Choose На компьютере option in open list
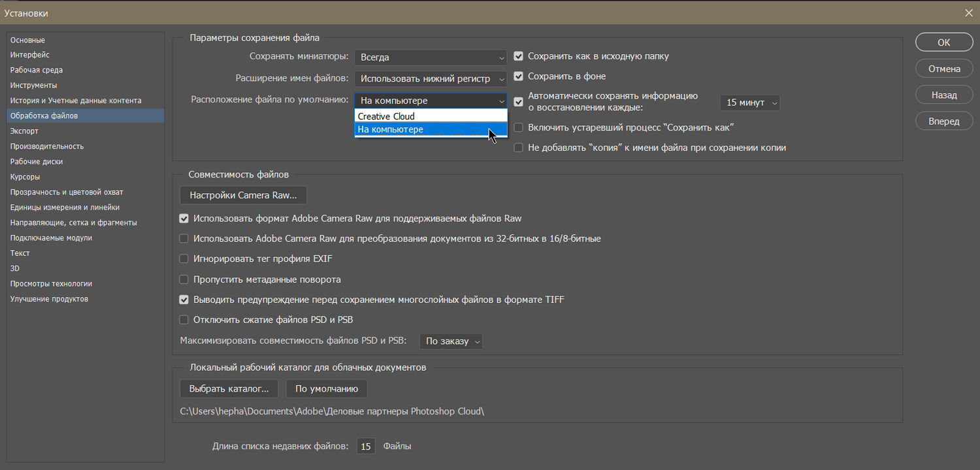Screen dimensions: 980x470 [431, 129]
